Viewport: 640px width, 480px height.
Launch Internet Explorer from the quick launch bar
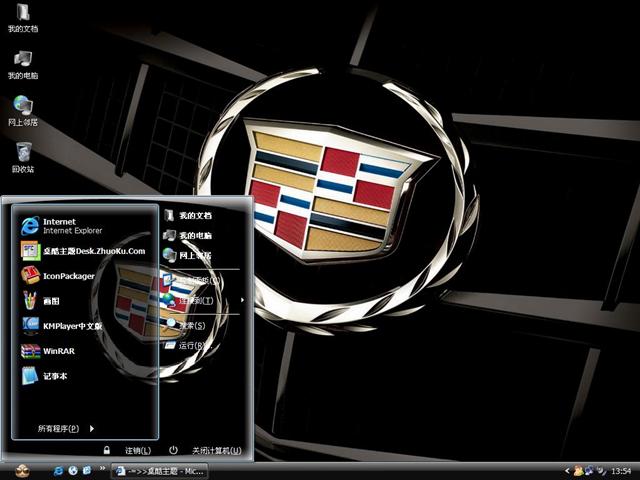point(58,471)
